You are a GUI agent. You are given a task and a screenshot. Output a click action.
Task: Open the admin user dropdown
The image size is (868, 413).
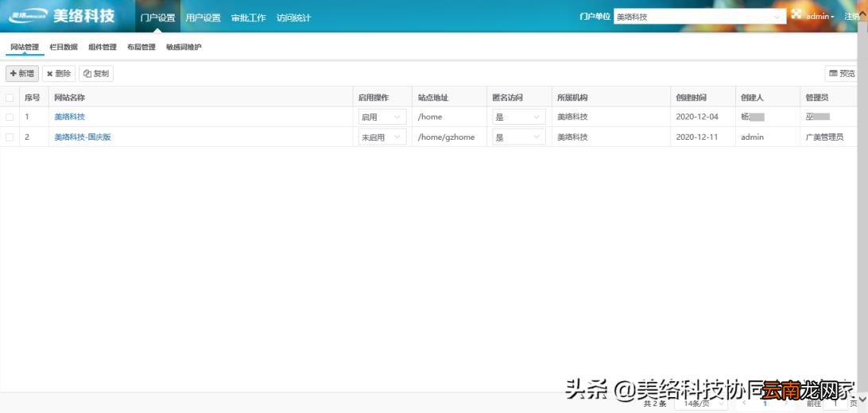tap(820, 17)
